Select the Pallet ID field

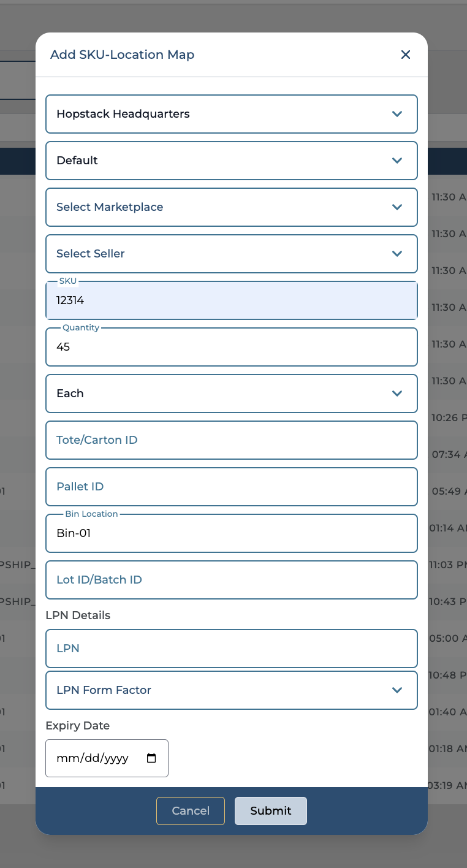pos(231,487)
